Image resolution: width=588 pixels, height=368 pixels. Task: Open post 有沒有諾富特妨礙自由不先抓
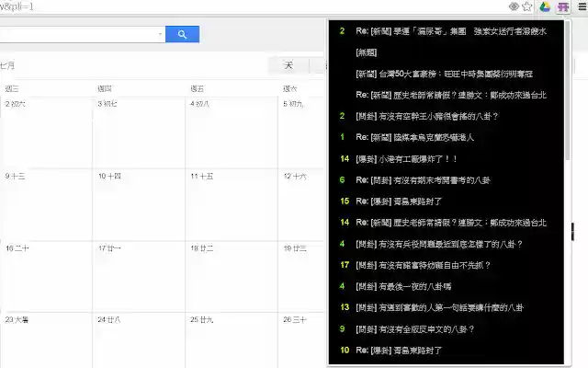(423, 266)
